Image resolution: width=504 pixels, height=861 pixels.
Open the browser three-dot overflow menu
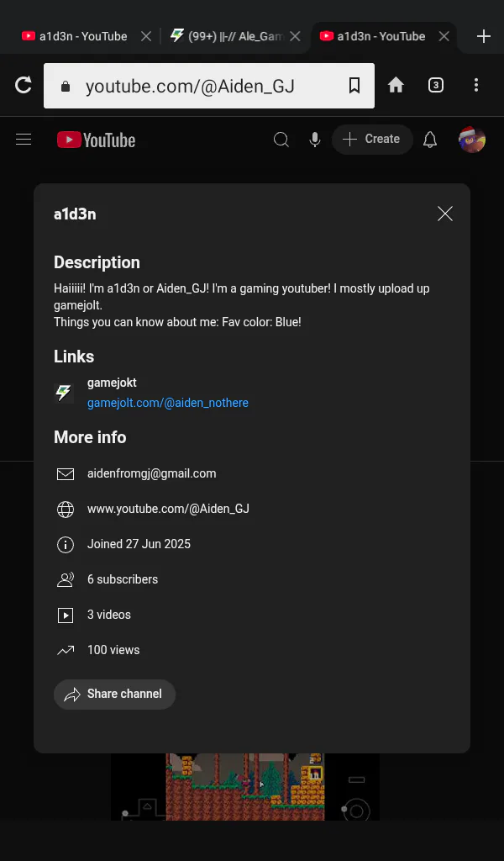tap(476, 85)
